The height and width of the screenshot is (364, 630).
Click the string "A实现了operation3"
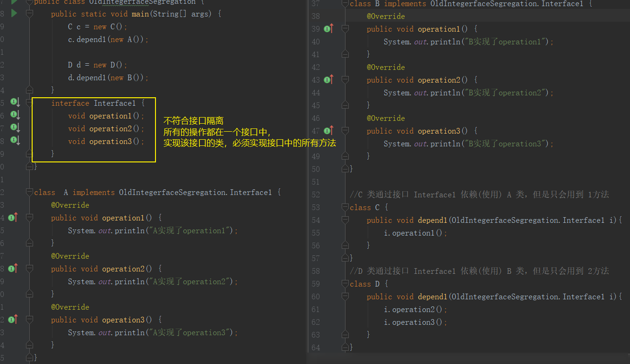190,332
